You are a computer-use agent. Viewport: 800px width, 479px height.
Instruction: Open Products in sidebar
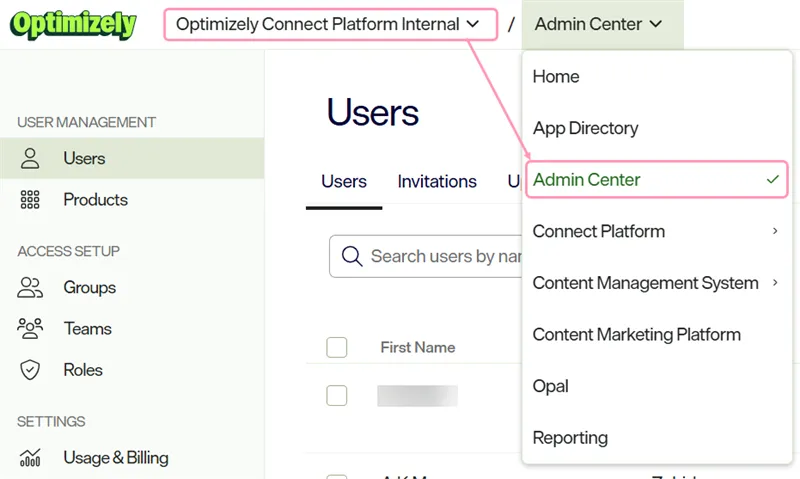[x=132, y=199]
